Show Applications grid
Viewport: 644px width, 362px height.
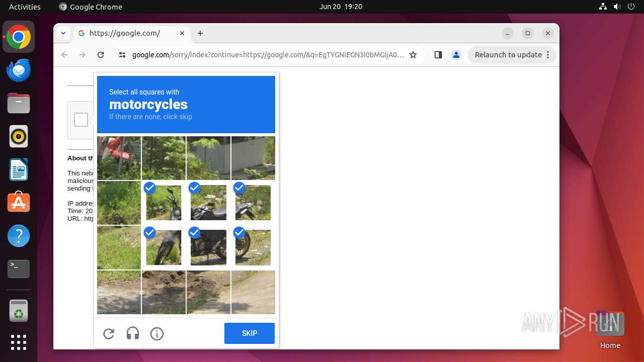coord(19,342)
